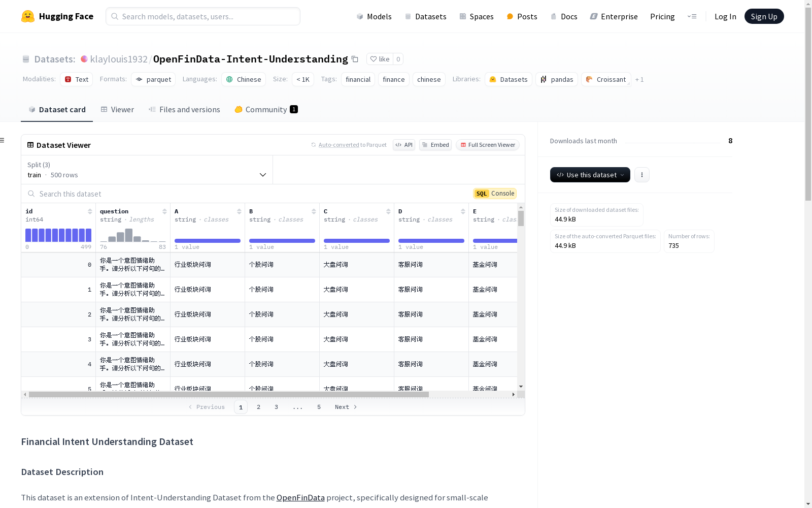
Task: Click the Embed button
Action: pos(435,145)
